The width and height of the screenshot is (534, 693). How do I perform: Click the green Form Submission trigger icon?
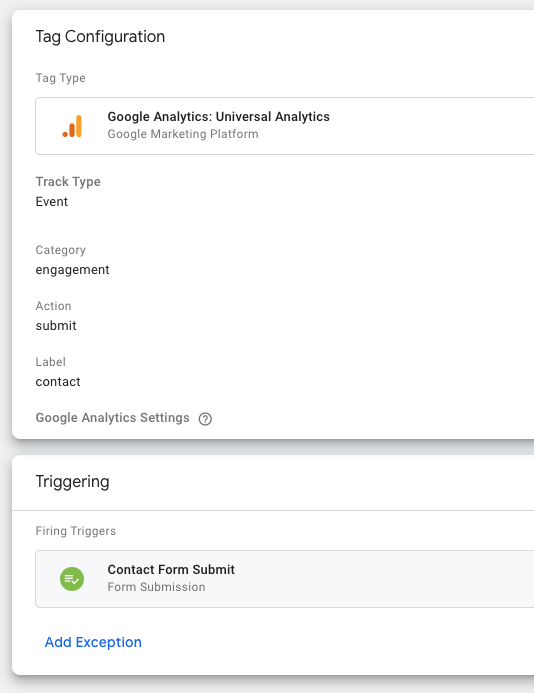[x=72, y=579]
